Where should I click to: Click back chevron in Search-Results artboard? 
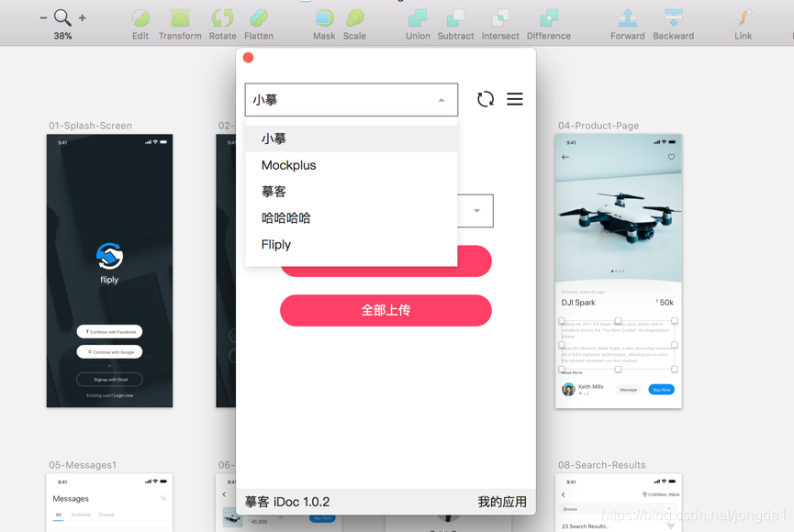(563, 494)
